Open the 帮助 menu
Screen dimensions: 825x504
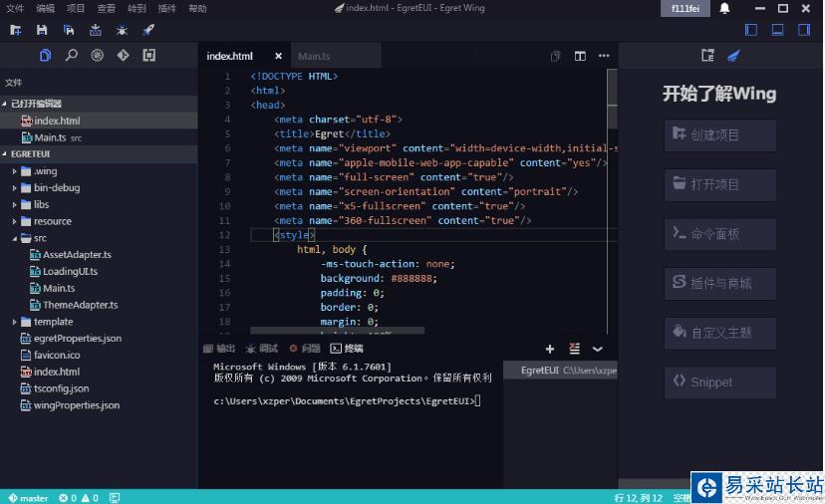tap(197, 8)
